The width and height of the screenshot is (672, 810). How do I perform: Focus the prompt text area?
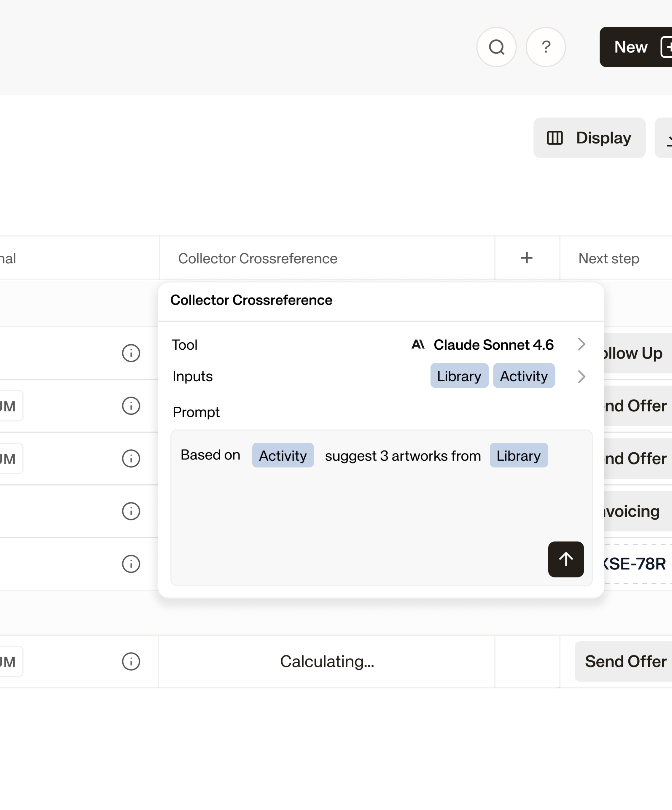tap(381, 508)
